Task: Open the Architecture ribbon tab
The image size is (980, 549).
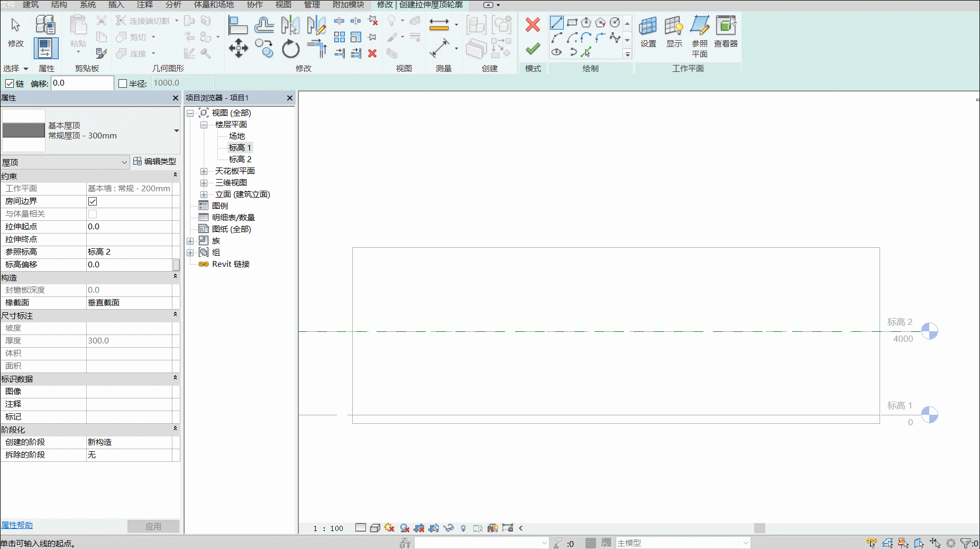Action: [x=31, y=5]
